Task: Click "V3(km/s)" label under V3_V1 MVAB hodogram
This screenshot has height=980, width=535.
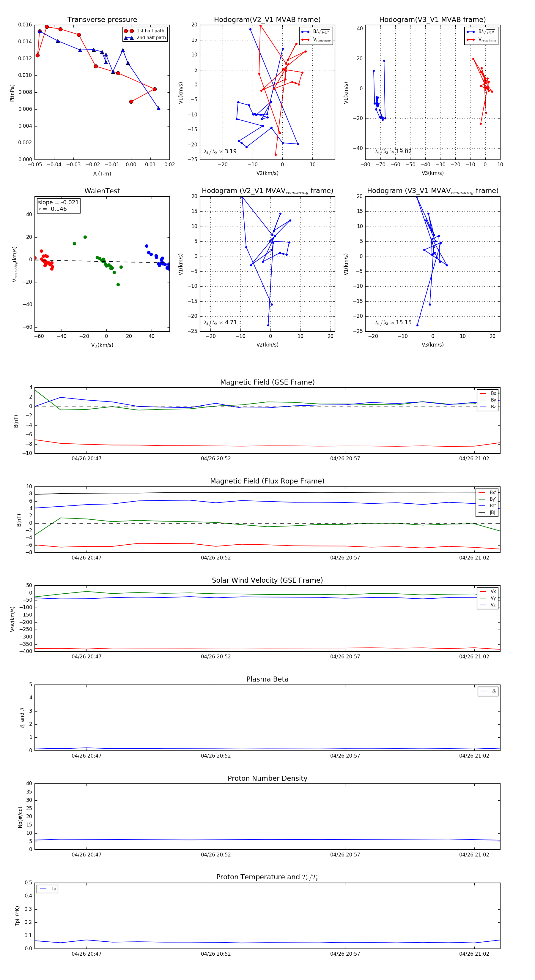Action: pos(432,173)
